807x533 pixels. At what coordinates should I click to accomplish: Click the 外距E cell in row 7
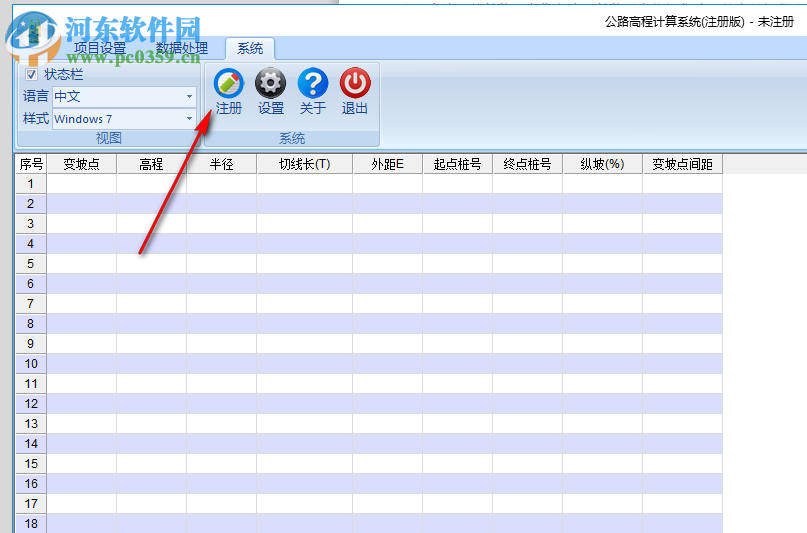[x=388, y=304]
